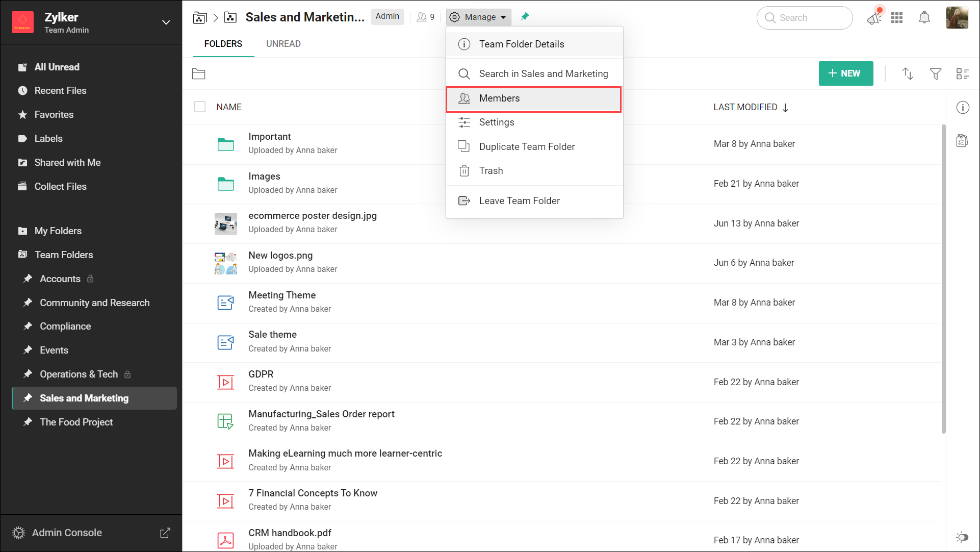This screenshot has width=980, height=552.
Task: Collapse the Manage dropdown button
Action: [479, 17]
